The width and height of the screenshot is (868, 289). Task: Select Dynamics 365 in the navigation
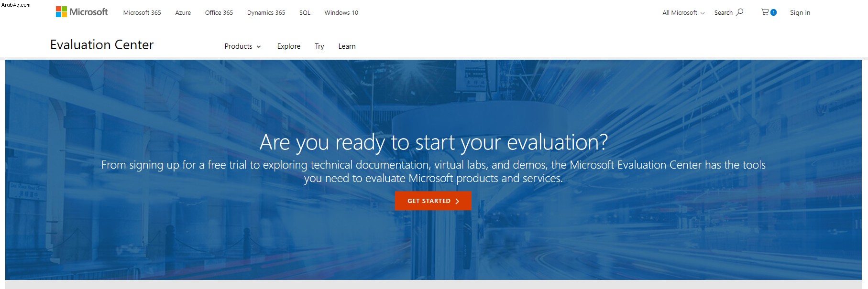(266, 13)
